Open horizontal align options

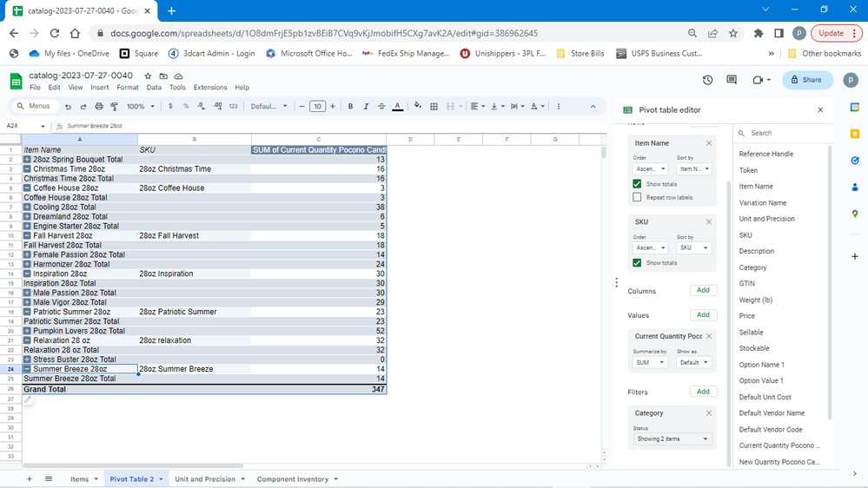tap(477, 106)
